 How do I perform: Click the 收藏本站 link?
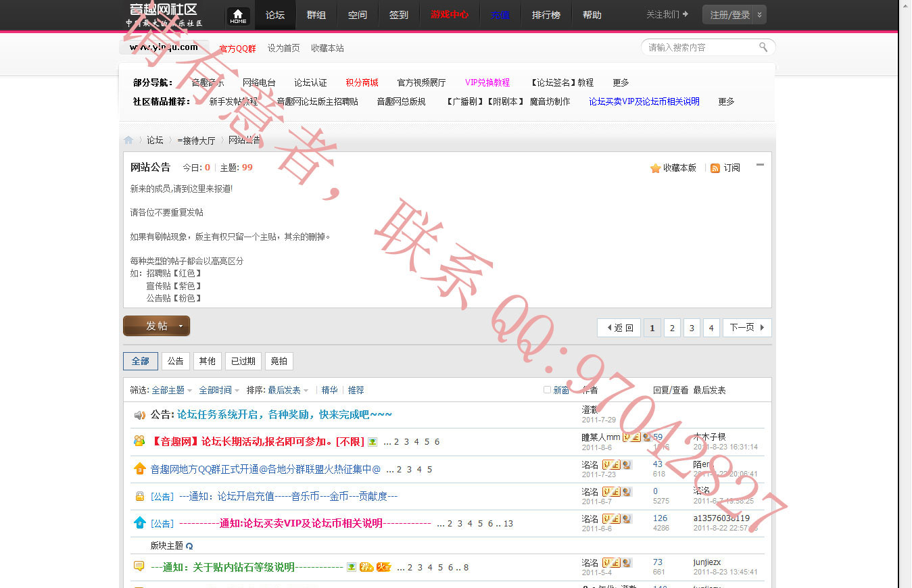327,48
